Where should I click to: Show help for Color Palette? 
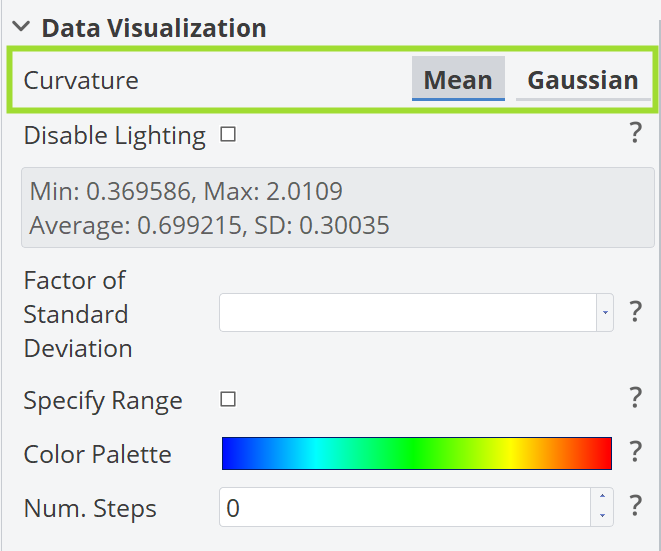pos(635,452)
